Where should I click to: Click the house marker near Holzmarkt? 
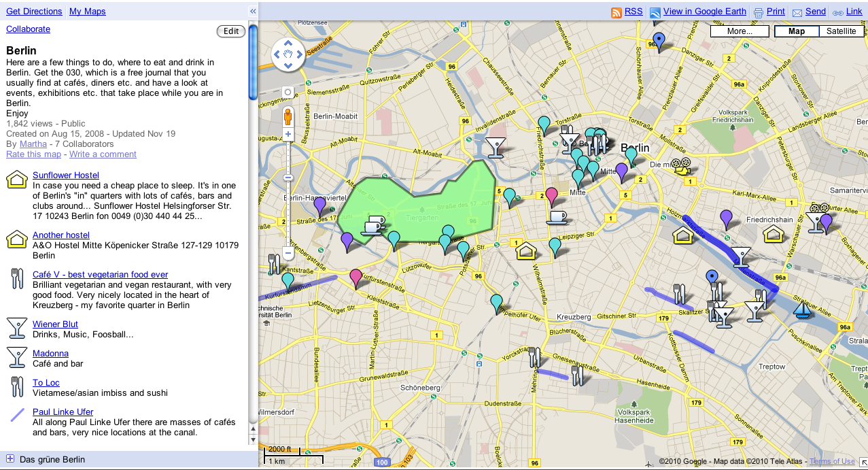pos(682,235)
